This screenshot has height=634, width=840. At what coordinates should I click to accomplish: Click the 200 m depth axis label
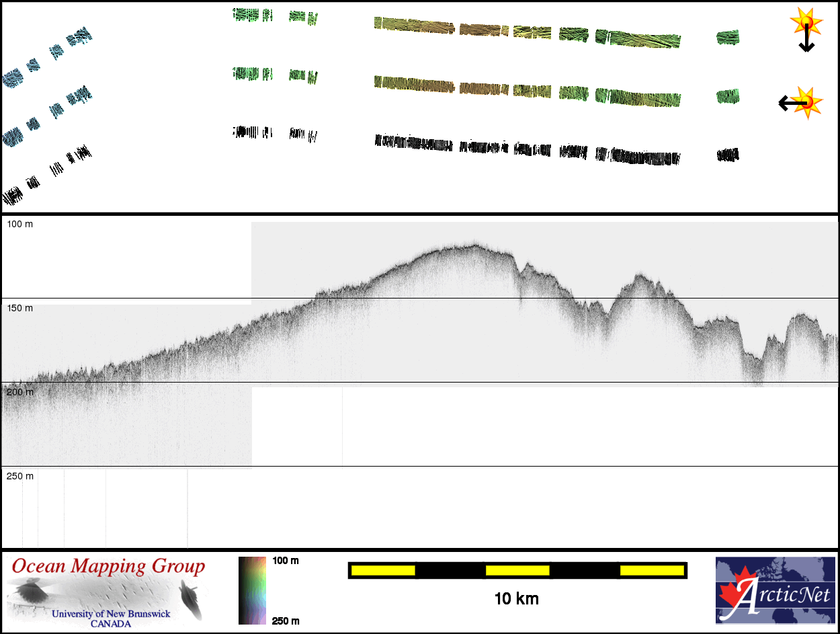[19, 392]
